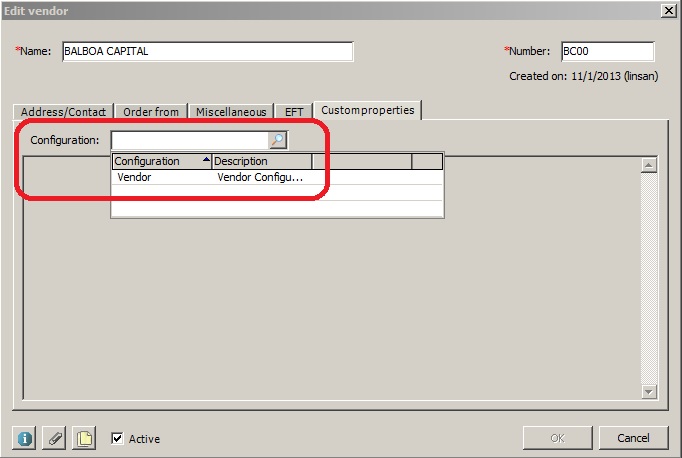Switch to the Address/Contact tab
682x458 pixels.
tap(63, 112)
